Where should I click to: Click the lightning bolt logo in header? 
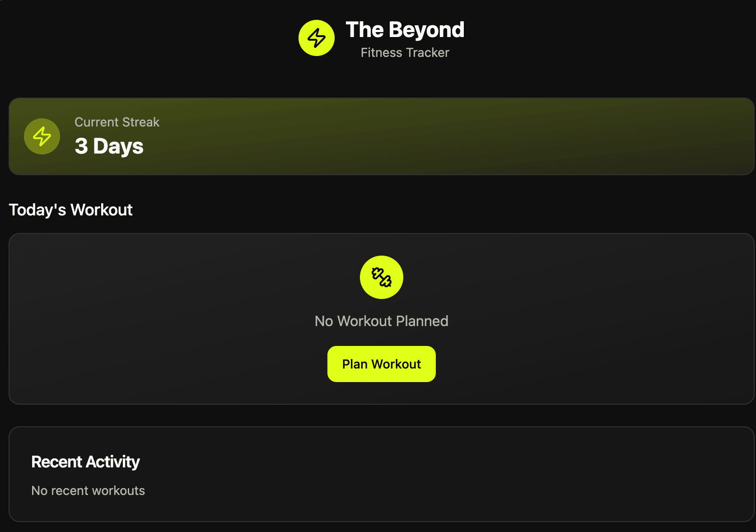click(x=317, y=38)
